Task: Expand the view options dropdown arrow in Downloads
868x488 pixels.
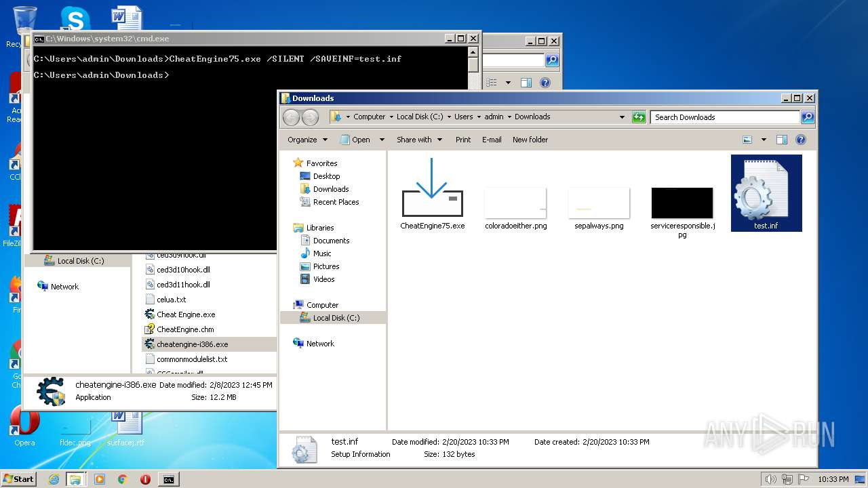Action: tap(764, 140)
